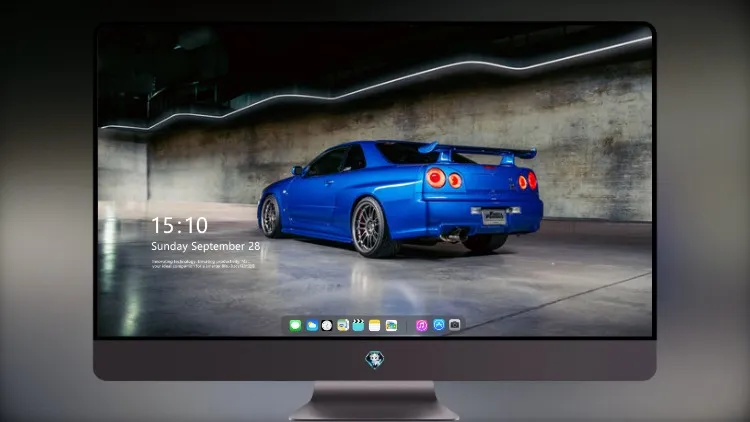The image size is (750, 422).
Task: Open the Clock app in the dock
Action: 327,325
